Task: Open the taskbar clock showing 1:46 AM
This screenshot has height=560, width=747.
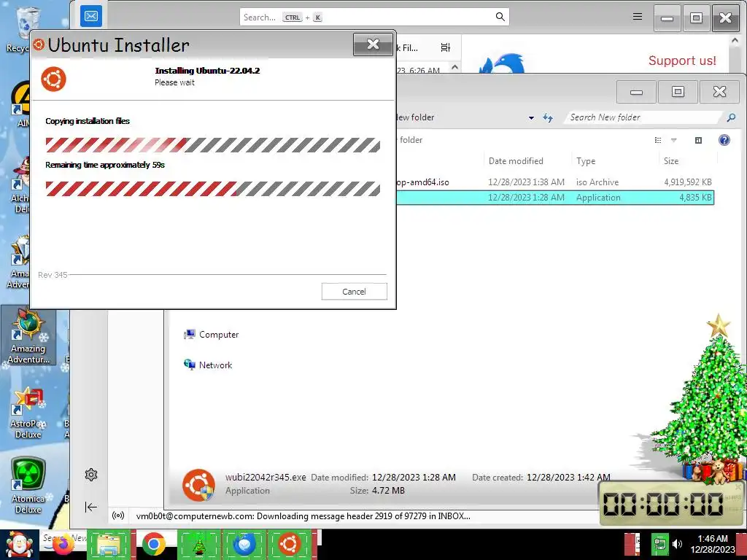Action: 713,544
